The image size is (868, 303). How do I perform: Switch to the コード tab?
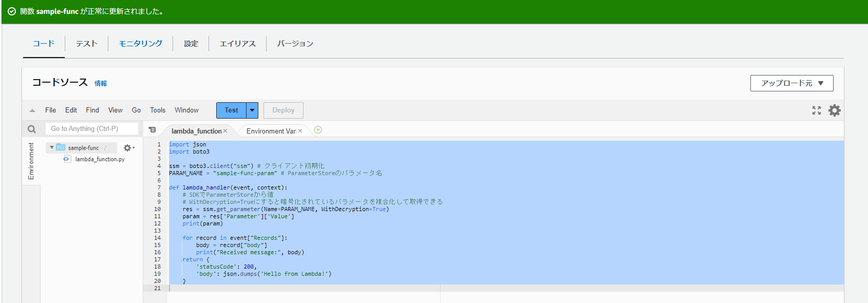44,44
